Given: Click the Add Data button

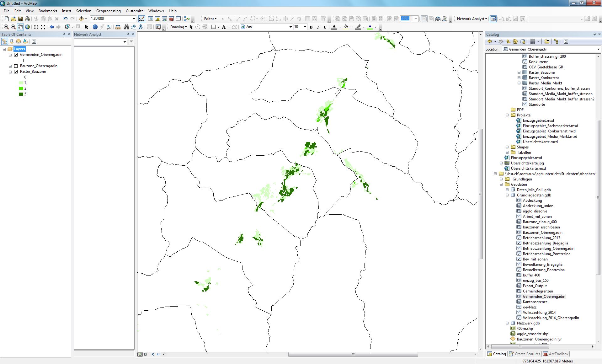Looking at the screenshot, I should [x=81, y=19].
